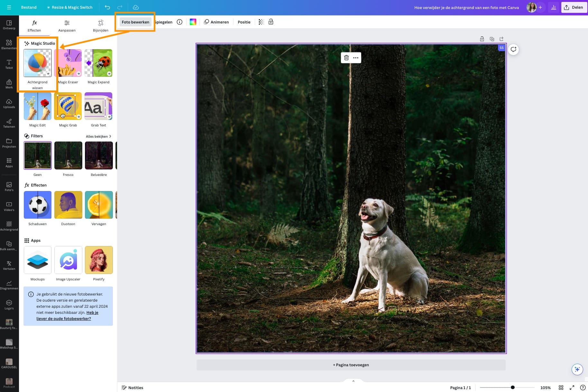
Task: Open the hamburger main menu
Action: click(x=9, y=7)
